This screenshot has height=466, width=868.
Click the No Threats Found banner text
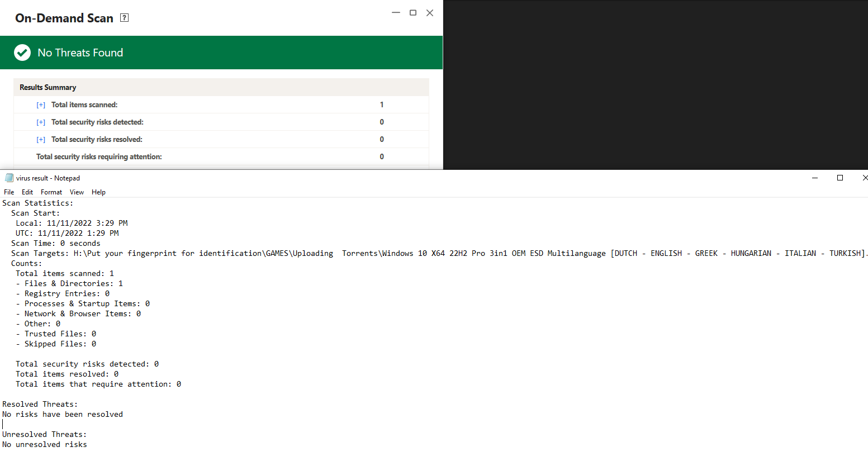pyautogui.click(x=80, y=53)
